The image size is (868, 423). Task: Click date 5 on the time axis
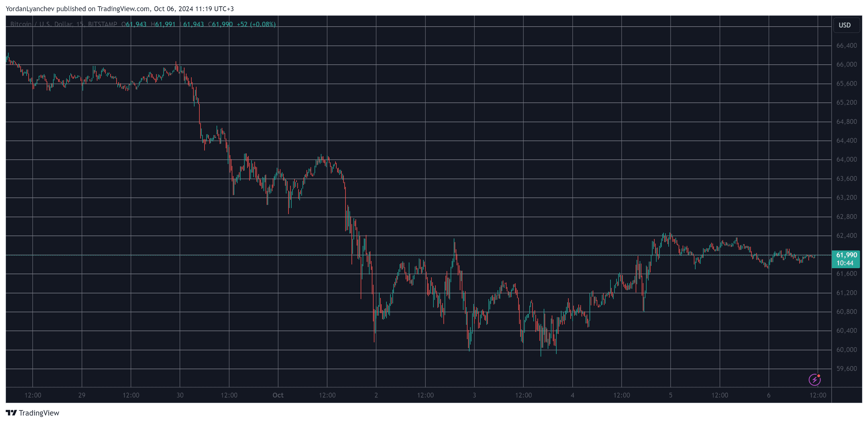click(671, 395)
